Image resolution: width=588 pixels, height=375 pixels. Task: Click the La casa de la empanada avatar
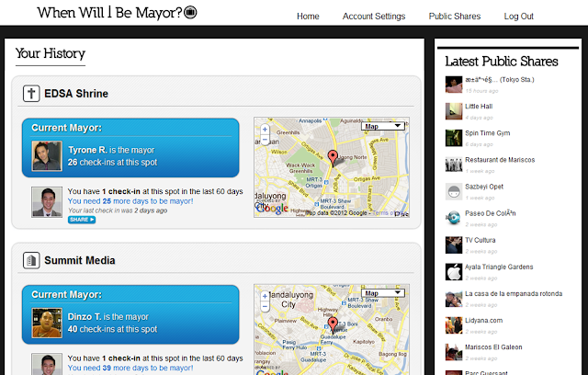tap(454, 299)
